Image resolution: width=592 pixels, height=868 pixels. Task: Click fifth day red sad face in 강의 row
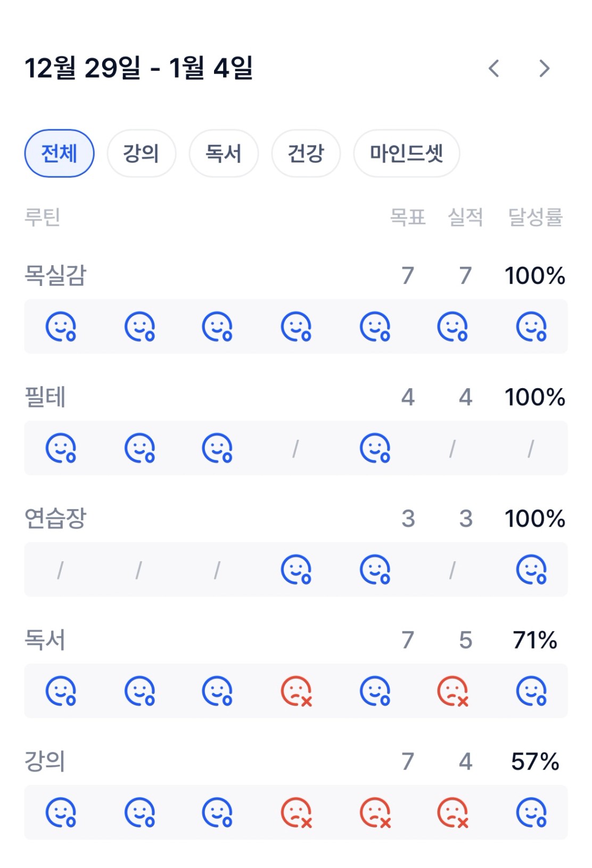tap(375, 813)
